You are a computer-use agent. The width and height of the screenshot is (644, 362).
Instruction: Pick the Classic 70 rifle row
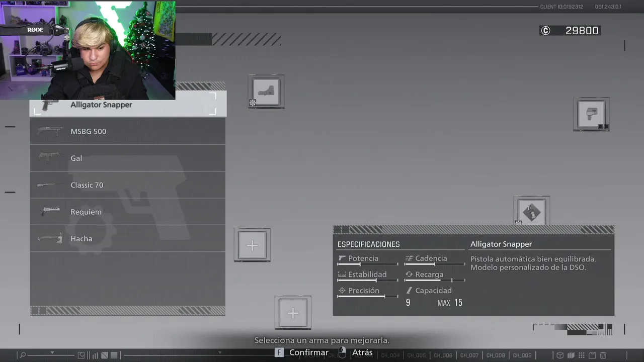pos(128,185)
